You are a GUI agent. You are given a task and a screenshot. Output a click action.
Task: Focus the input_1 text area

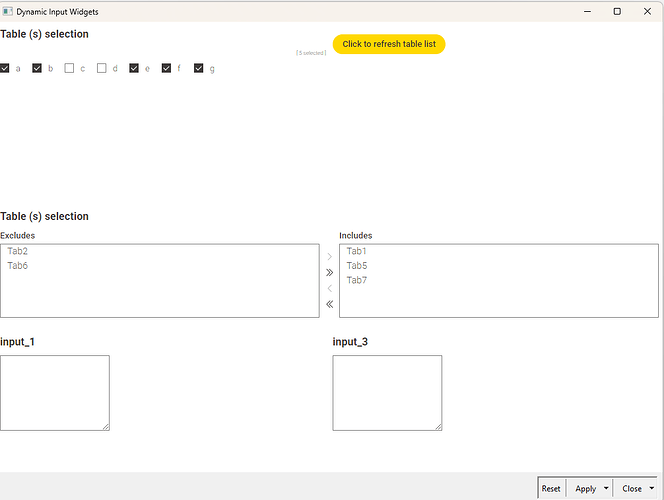55,392
